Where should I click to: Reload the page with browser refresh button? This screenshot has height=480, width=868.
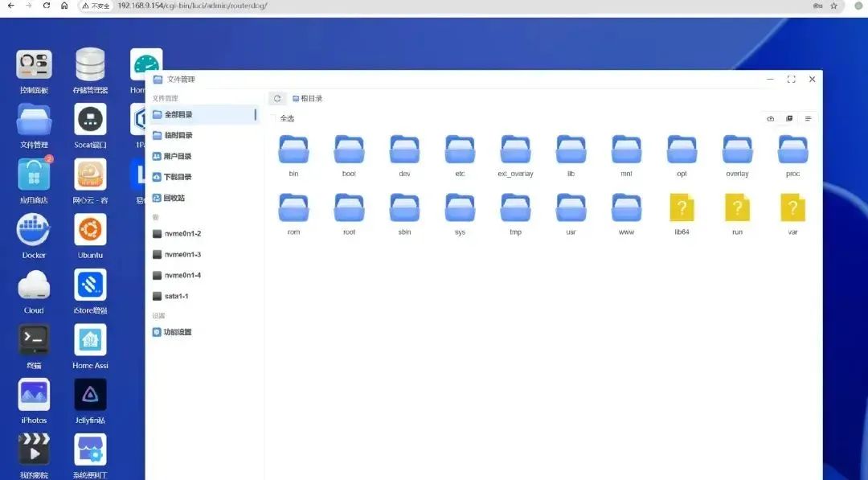tap(47, 6)
